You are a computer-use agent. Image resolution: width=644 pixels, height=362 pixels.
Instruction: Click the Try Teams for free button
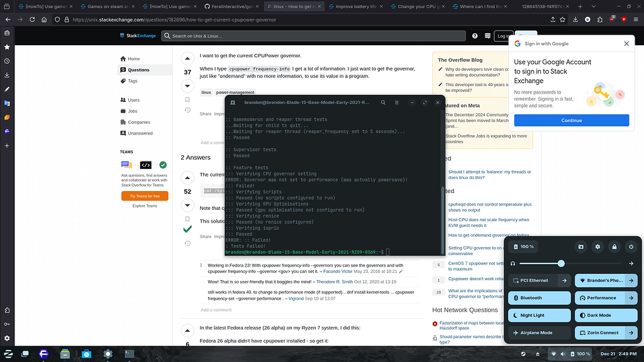(145, 196)
